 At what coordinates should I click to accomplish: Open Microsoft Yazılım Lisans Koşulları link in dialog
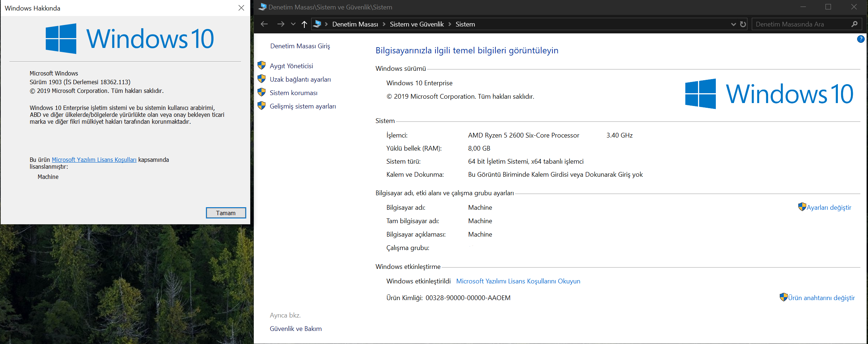pos(94,160)
